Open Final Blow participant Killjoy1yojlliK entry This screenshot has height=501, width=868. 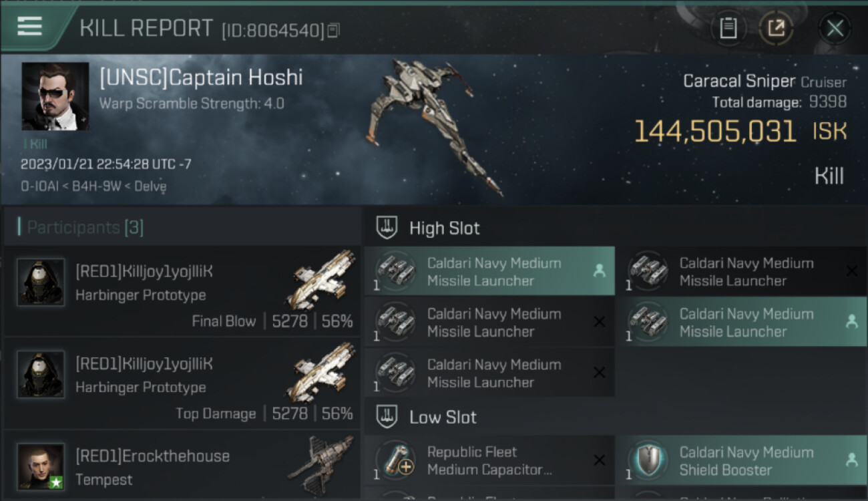[182, 291]
